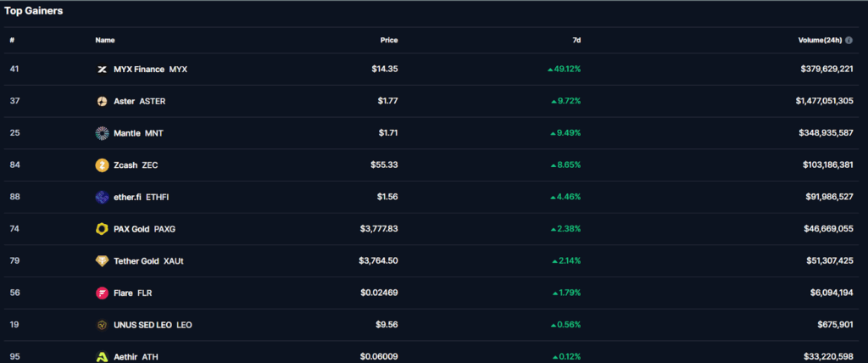Image resolution: width=868 pixels, height=363 pixels.
Task: Click the Tether Gold coin logo
Action: point(102,261)
